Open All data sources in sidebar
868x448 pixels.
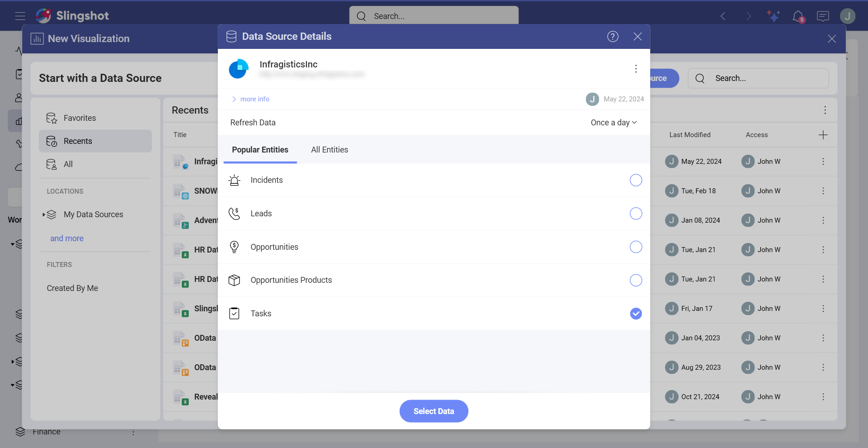95,164
